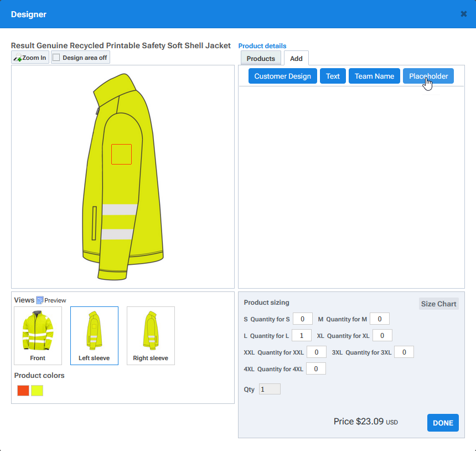
Task: Open the Preview icon next to Views
Action: [40, 300]
